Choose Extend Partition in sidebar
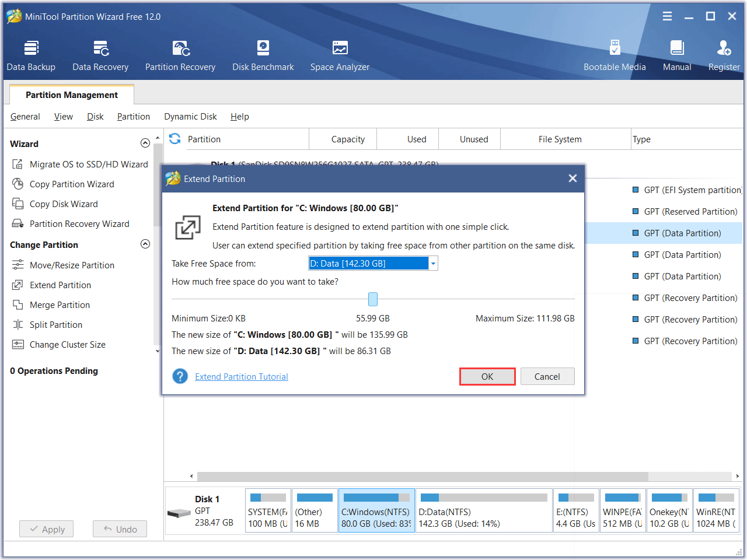Image resolution: width=747 pixels, height=560 pixels. 51,285
